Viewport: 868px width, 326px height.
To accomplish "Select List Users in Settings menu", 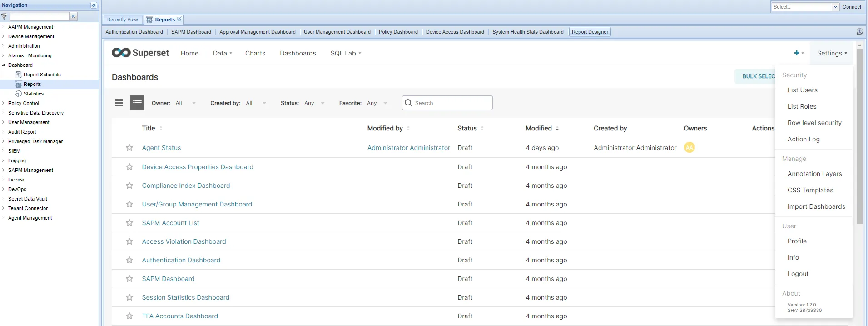I will click(803, 90).
